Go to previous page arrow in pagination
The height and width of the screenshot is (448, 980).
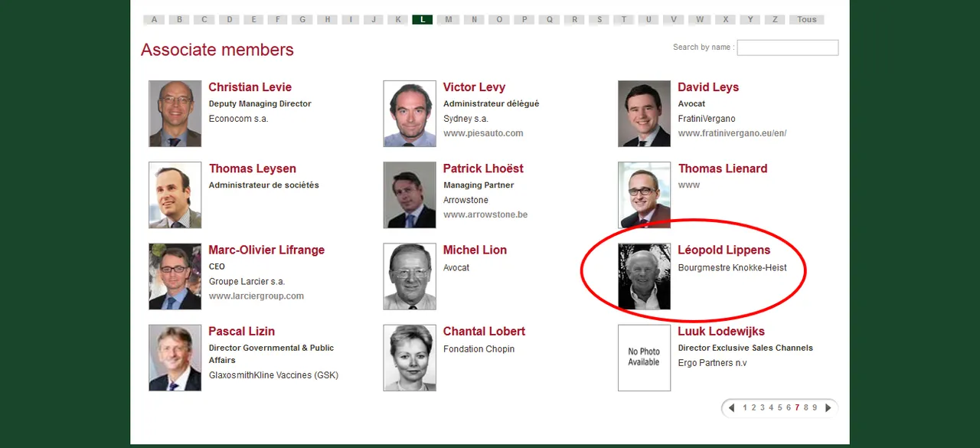coord(731,408)
